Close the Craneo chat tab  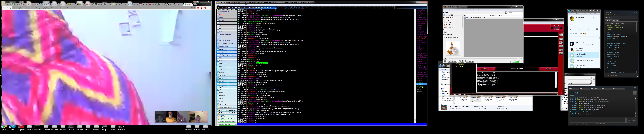pyautogui.click(x=578, y=89)
